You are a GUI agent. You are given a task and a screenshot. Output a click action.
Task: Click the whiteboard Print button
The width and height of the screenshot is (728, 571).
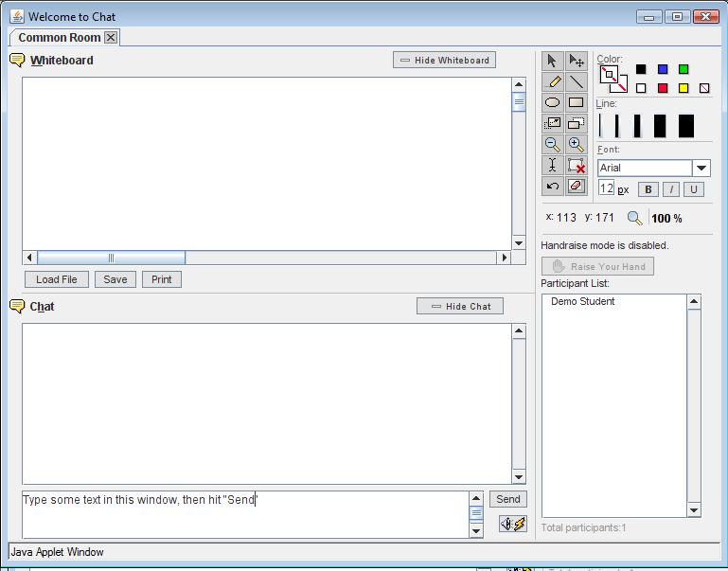point(162,279)
